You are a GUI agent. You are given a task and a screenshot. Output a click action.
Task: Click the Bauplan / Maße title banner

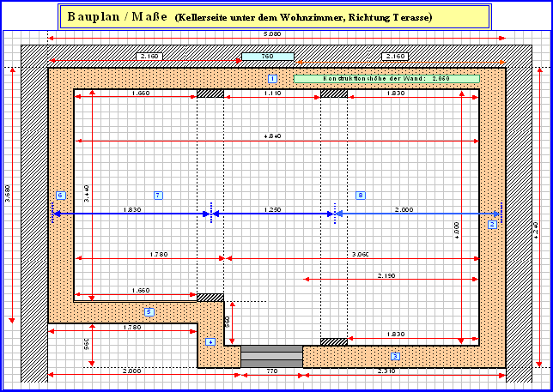[x=275, y=17]
